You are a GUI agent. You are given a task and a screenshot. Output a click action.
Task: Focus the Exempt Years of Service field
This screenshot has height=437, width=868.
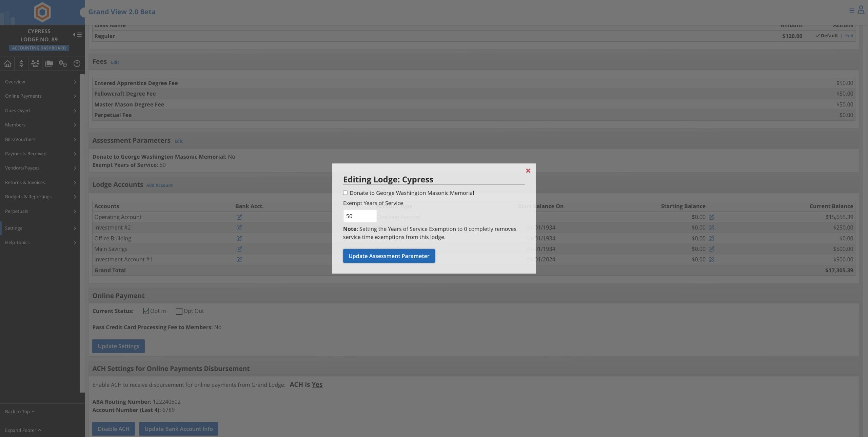tap(360, 216)
